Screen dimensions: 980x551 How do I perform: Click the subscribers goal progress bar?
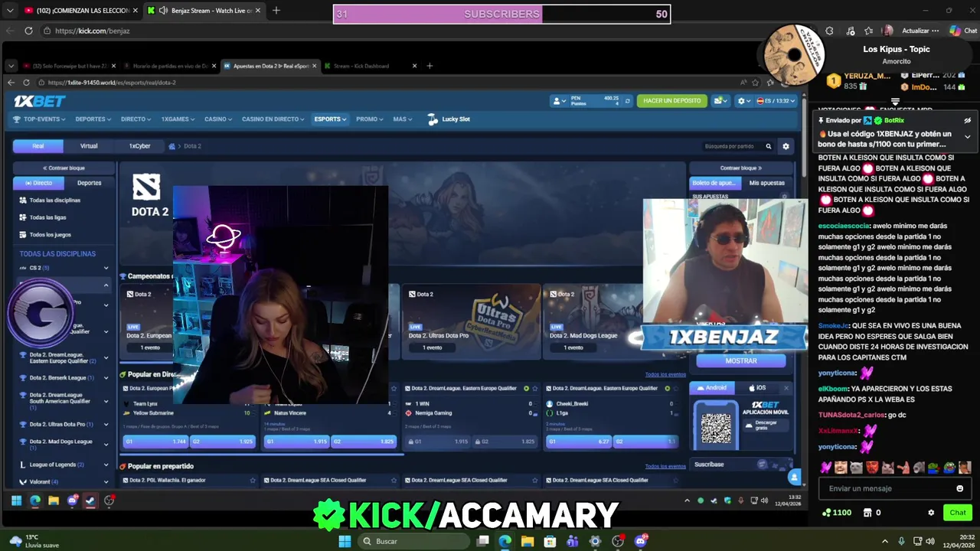(x=502, y=14)
